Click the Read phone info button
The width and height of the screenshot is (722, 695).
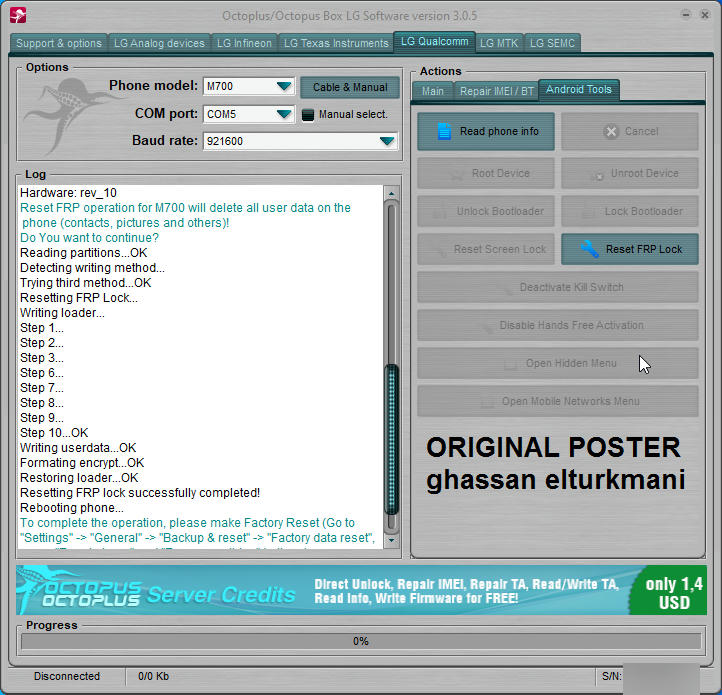coord(486,131)
